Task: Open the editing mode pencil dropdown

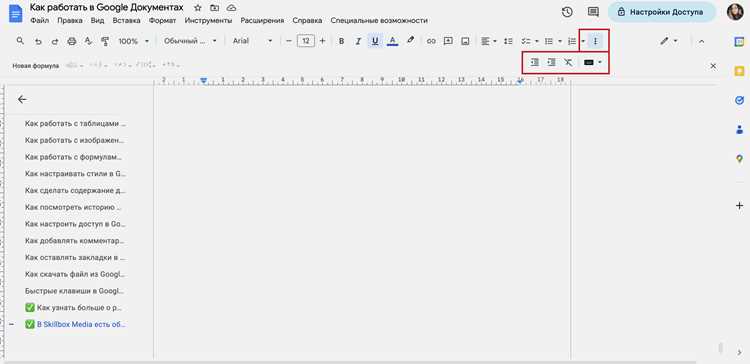Action: [669, 42]
